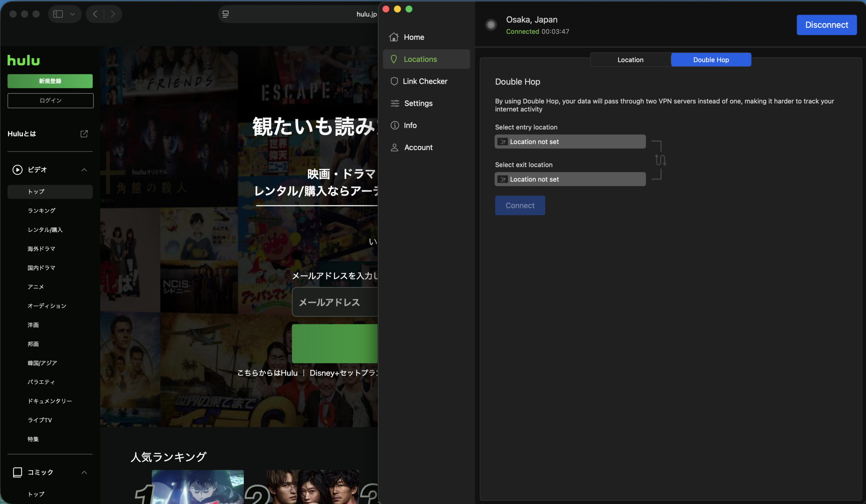Click the flag icon in exit location field
866x504 pixels.
coord(502,179)
